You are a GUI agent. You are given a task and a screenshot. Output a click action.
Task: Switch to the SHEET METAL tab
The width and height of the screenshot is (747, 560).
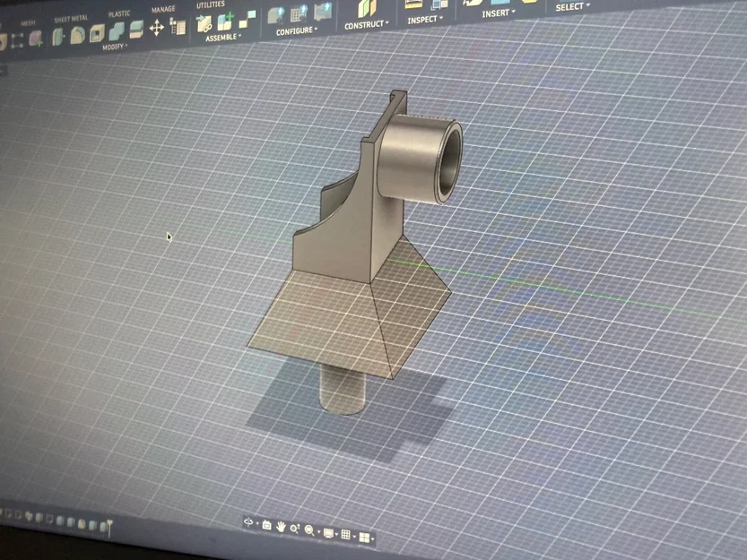point(71,19)
